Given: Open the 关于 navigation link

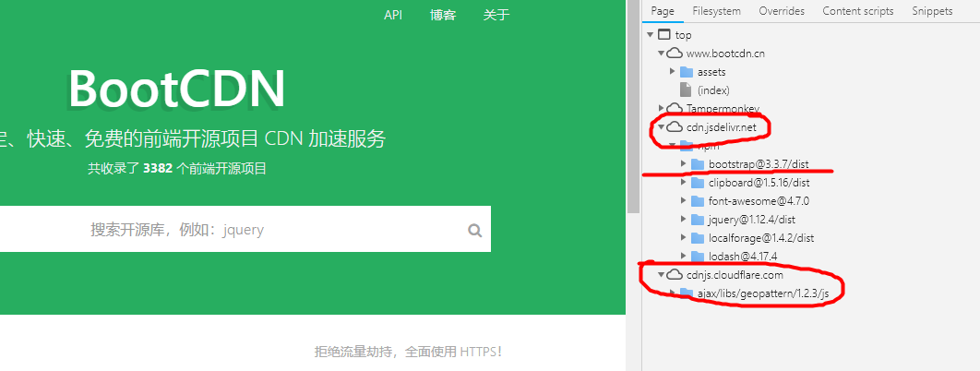Looking at the screenshot, I should pyautogui.click(x=496, y=15).
